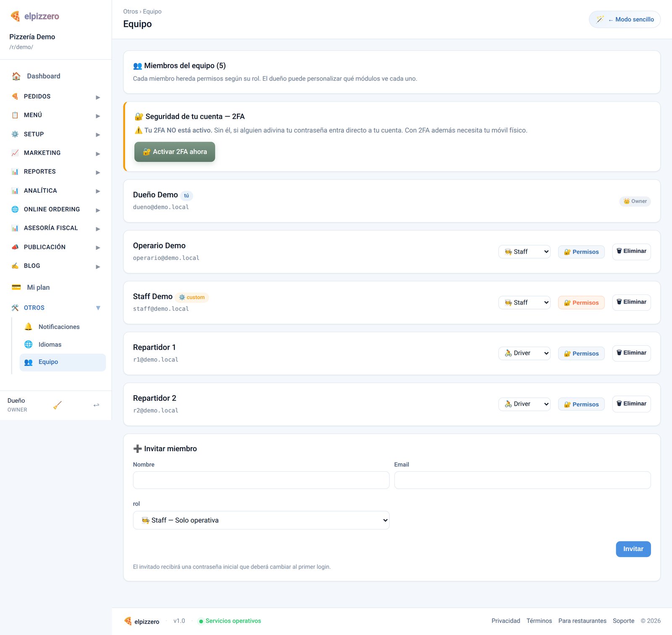Screen dimensions: 672x635
Task: Click the ANALÍTICA bar chart icon
Action: pyautogui.click(x=15, y=191)
